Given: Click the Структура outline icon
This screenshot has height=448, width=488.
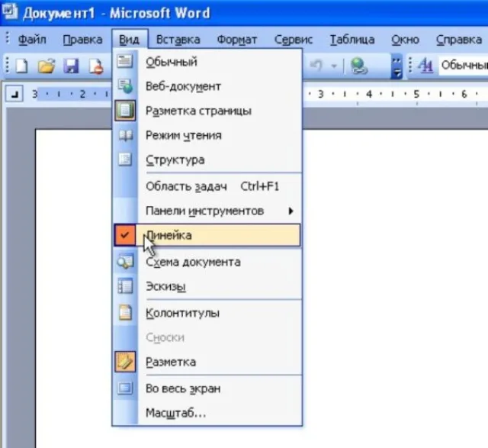Looking at the screenshot, I should point(125,160).
